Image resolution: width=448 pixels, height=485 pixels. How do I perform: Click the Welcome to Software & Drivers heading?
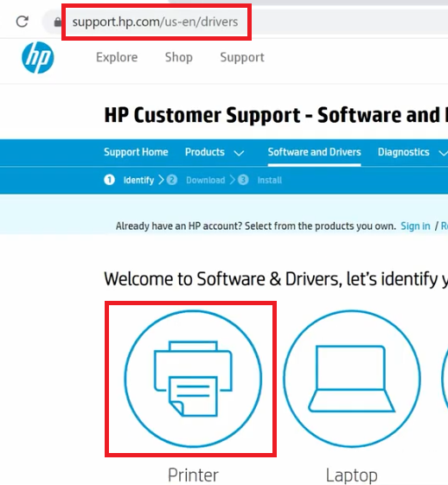click(x=276, y=279)
